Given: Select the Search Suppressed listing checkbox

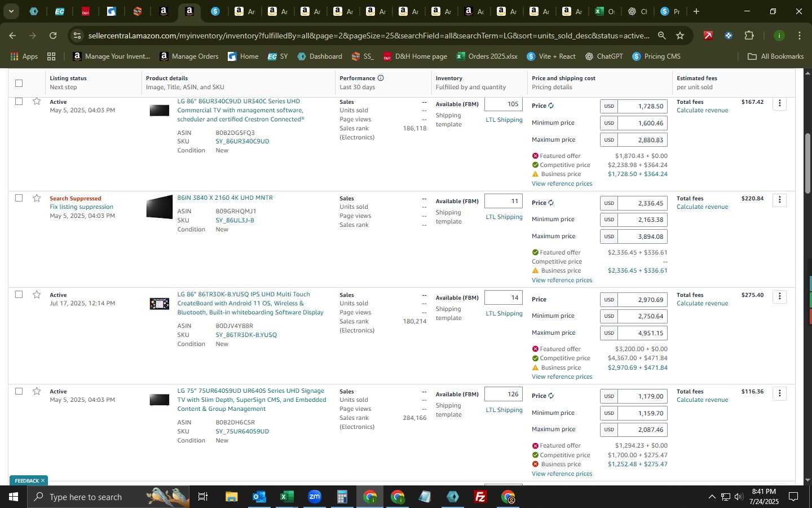Looking at the screenshot, I should pyautogui.click(x=19, y=198).
